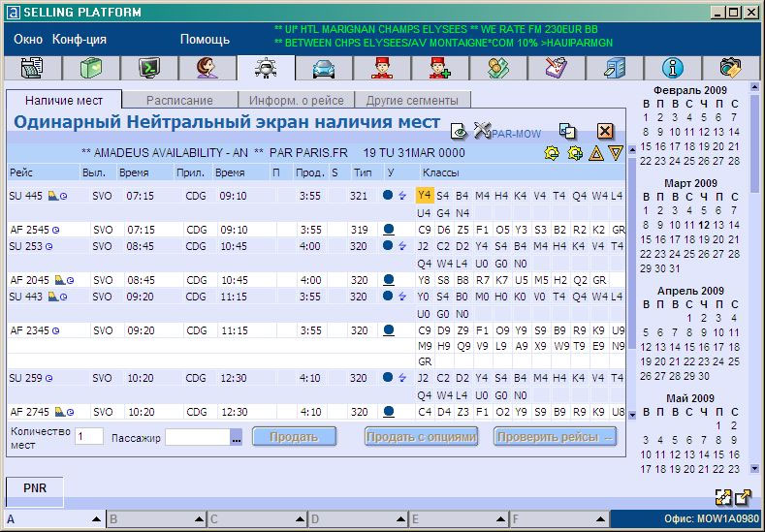765x532 pixels.
Task: Click the expand window yellow arrow icon
Action: (722, 497)
